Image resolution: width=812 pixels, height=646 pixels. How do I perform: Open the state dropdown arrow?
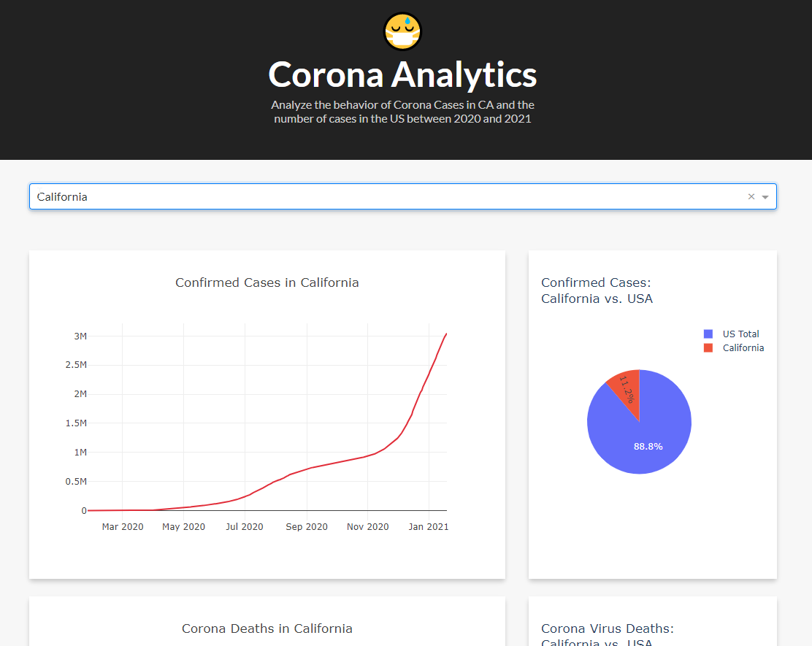pyautogui.click(x=765, y=197)
